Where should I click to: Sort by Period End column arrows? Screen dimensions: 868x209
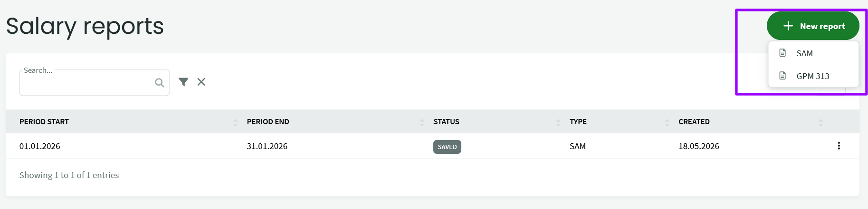click(x=422, y=122)
